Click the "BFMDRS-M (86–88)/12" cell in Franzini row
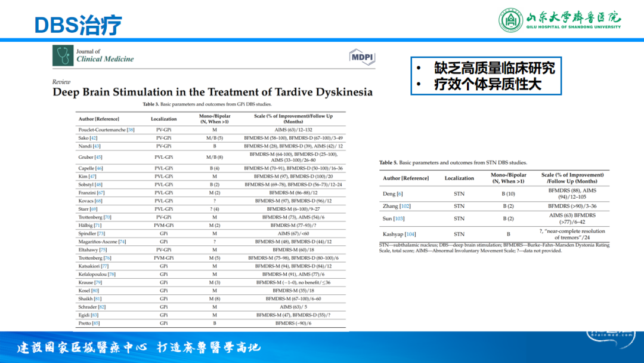 pyautogui.click(x=293, y=193)
